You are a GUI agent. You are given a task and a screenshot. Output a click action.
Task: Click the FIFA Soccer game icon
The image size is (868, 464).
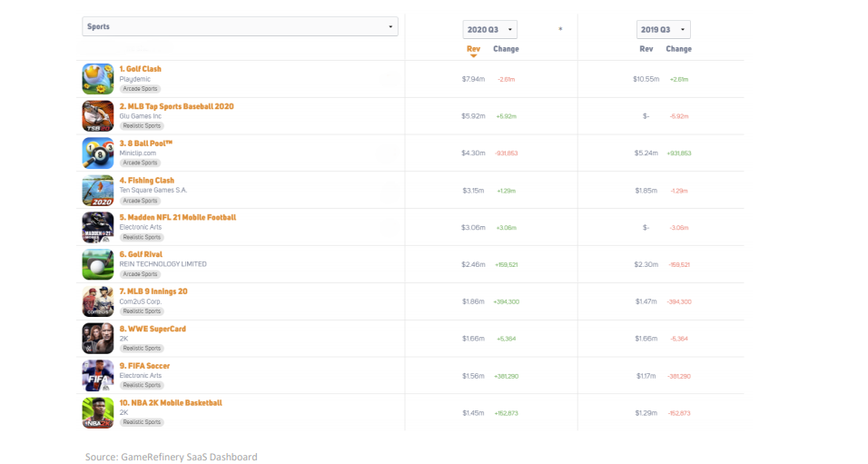98,376
